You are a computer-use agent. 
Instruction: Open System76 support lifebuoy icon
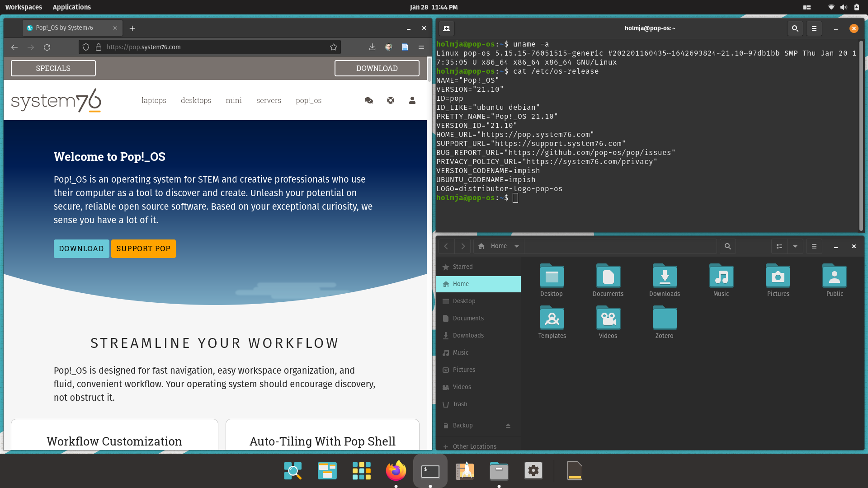pyautogui.click(x=391, y=100)
